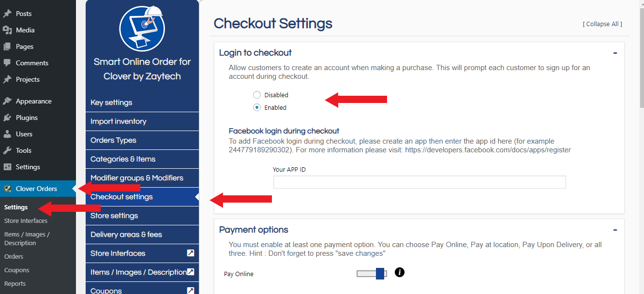The image size is (644, 294).
Task: Click the Store Interfaces external link icon
Action: [x=191, y=253]
